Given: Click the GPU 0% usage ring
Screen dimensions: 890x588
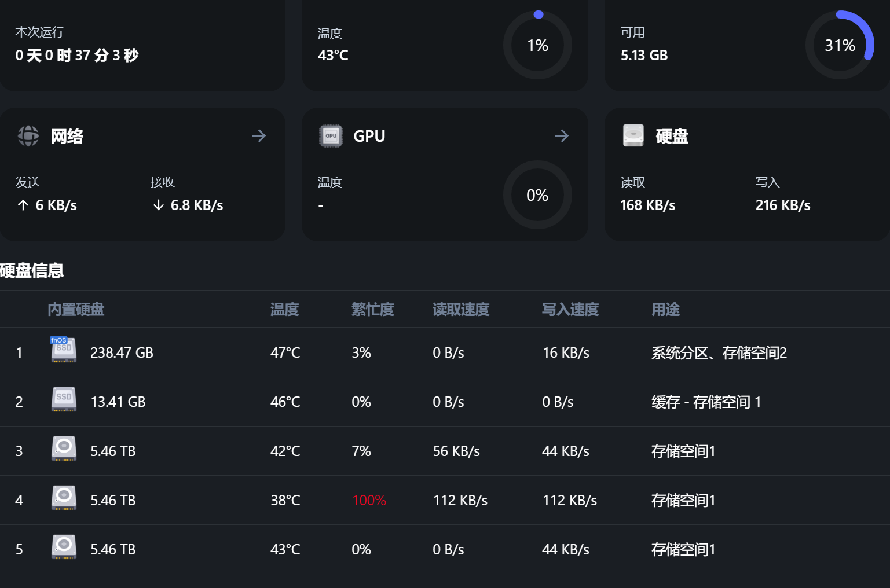Looking at the screenshot, I should (x=537, y=195).
